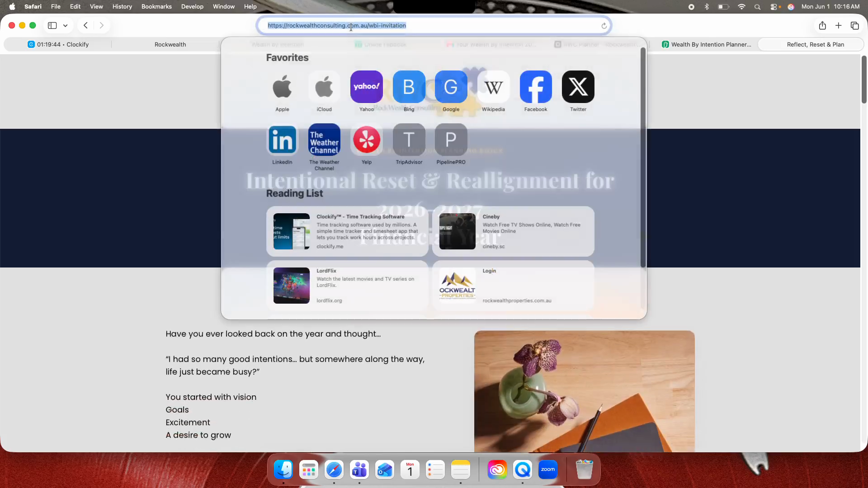Reload the page with refresh icon

pos(604,26)
